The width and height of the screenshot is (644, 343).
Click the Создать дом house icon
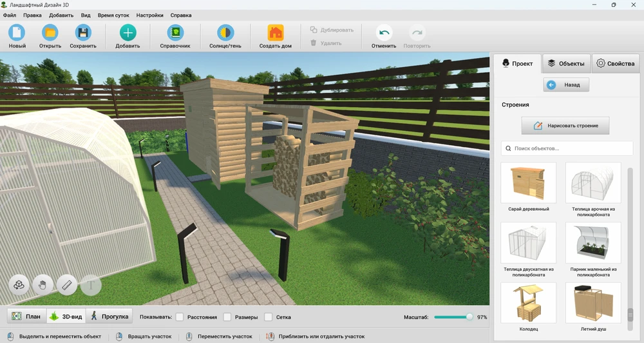[x=276, y=33]
